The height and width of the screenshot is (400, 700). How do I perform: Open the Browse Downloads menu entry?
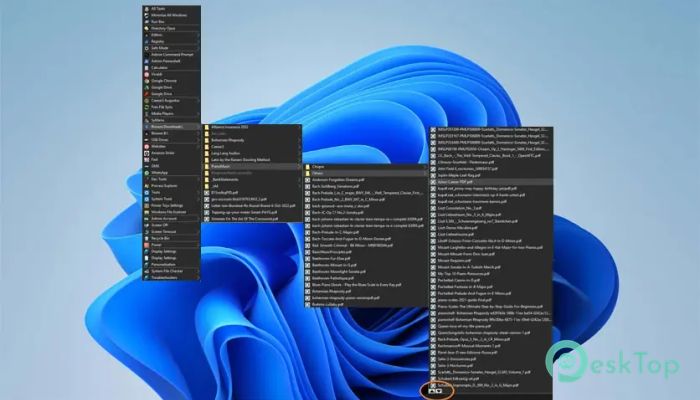pyautogui.click(x=171, y=127)
